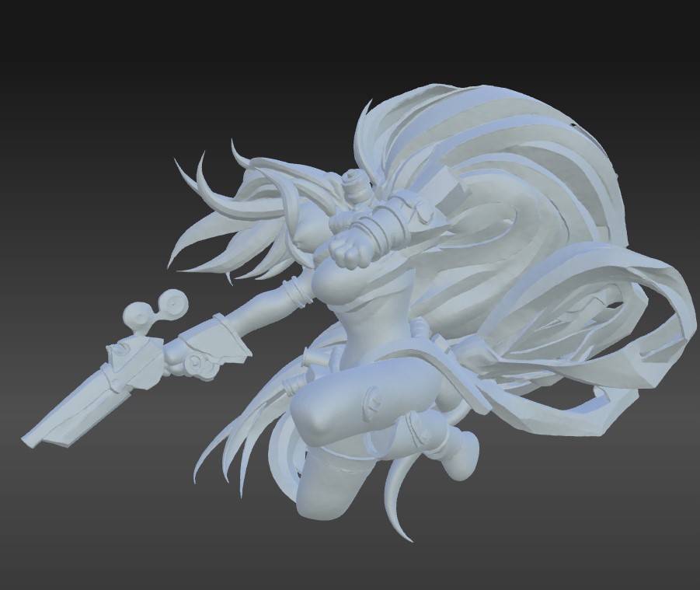Select the 3D character model in viewport
This screenshot has width=700, height=590.
click(357, 312)
